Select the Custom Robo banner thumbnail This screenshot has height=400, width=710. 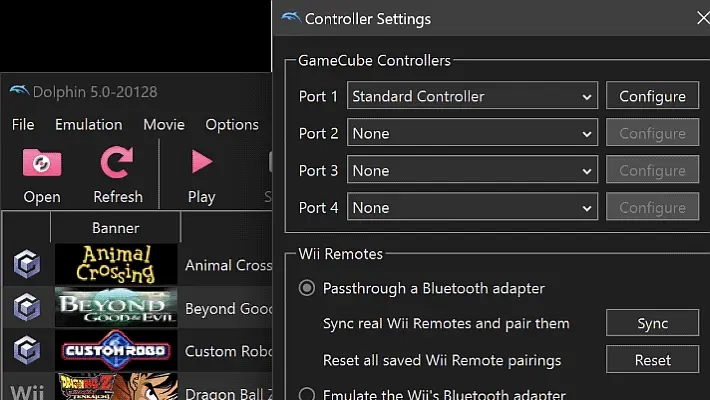point(116,350)
